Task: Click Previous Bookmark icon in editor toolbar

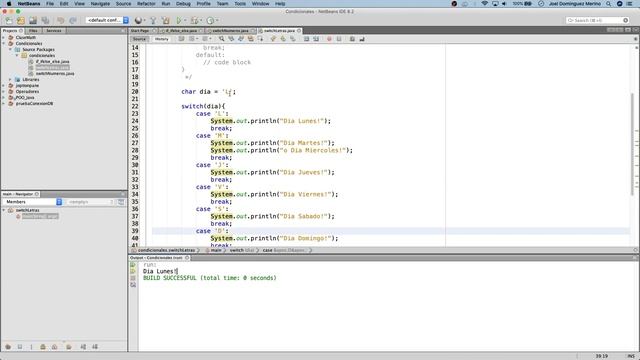Action: point(273,39)
